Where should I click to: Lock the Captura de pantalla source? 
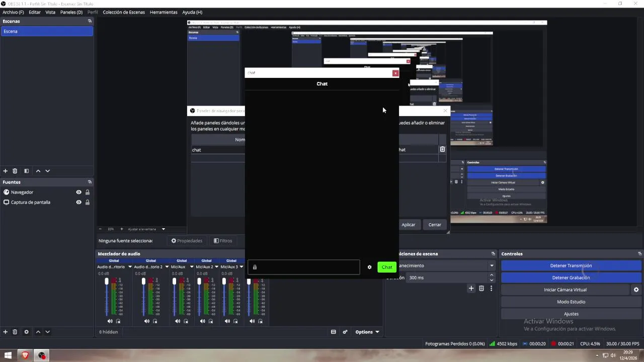point(88,202)
